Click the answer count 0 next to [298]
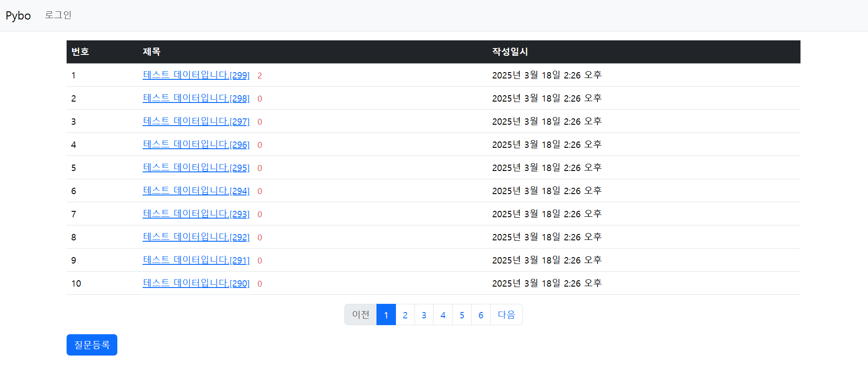The width and height of the screenshot is (868, 390). click(x=260, y=99)
